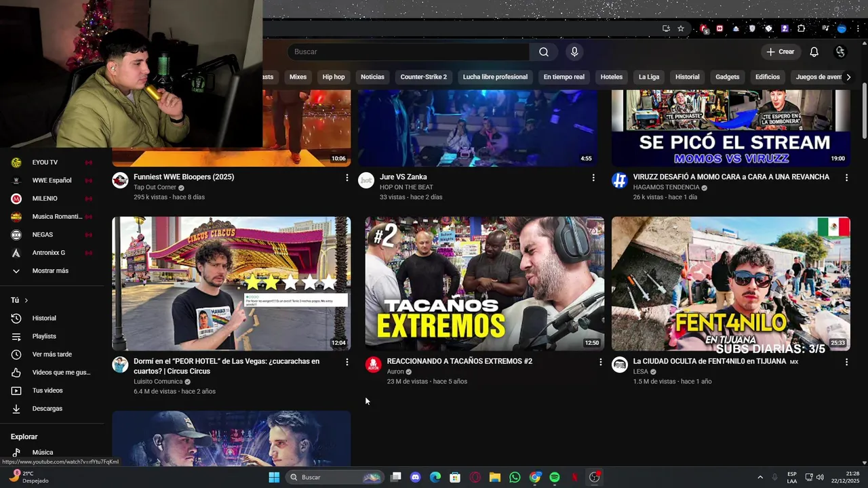Open options menu for Jure VS Zanka

pyautogui.click(x=593, y=178)
